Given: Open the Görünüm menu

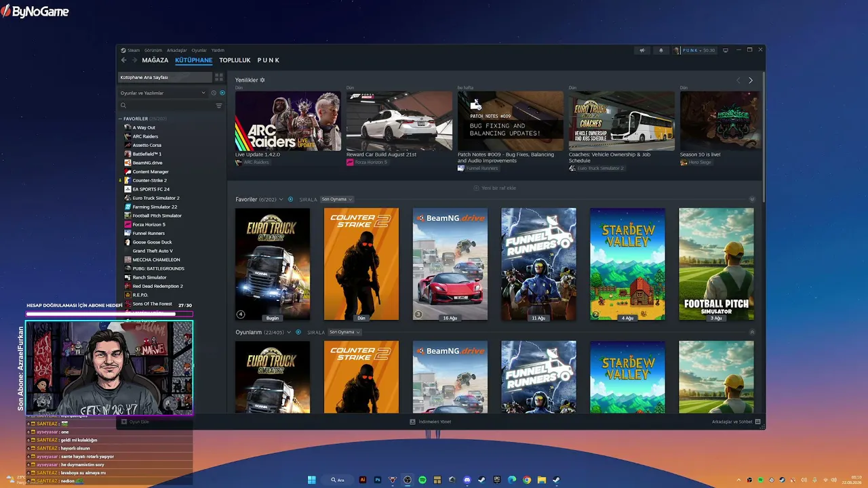Looking at the screenshot, I should (x=153, y=50).
